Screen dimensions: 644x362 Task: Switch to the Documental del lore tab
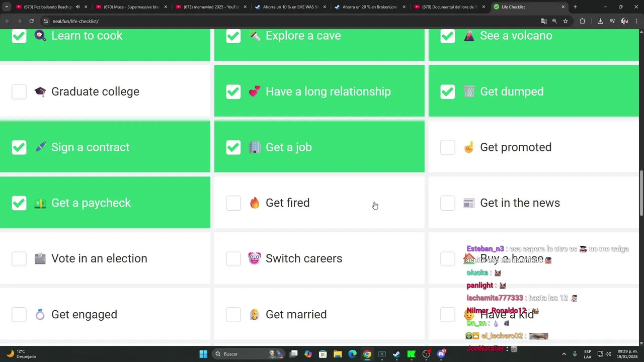(449, 7)
